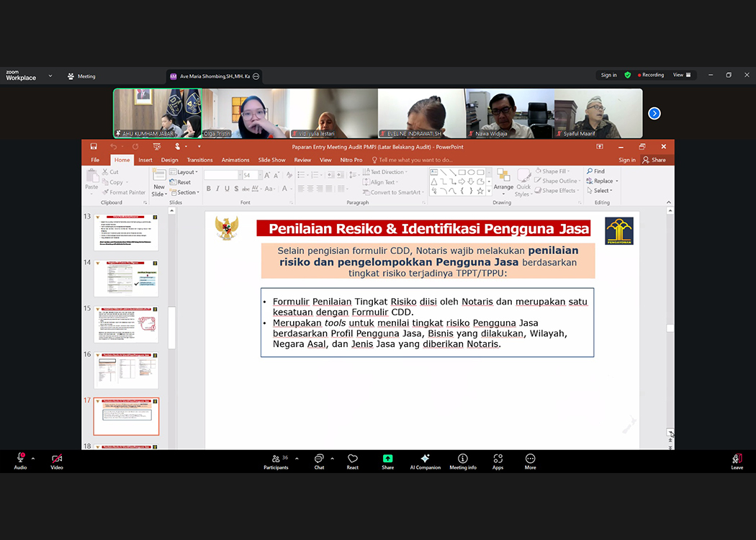This screenshot has height=540, width=756.
Task: Select Olga Tristin's video thumbnail
Action: coord(245,113)
